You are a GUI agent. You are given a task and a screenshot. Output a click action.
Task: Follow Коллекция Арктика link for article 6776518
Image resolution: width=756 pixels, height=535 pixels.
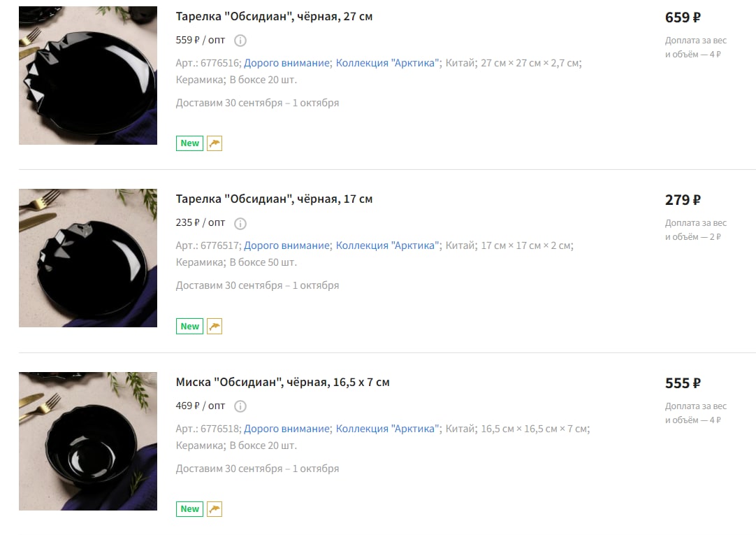point(387,429)
